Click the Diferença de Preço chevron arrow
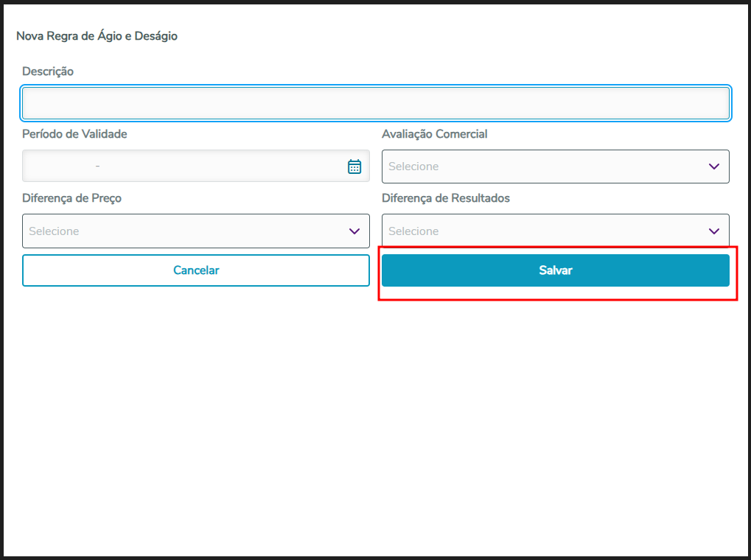The image size is (751, 560). 354,231
